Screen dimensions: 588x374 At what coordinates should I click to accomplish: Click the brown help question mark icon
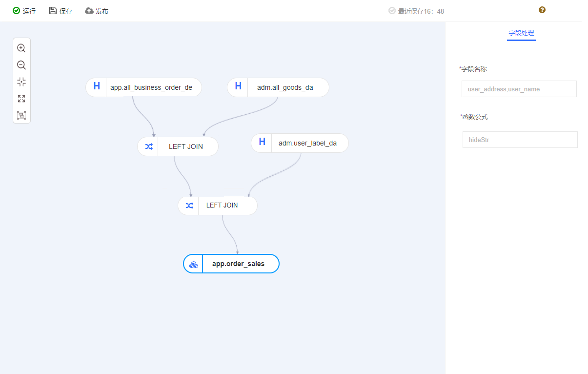(x=542, y=10)
